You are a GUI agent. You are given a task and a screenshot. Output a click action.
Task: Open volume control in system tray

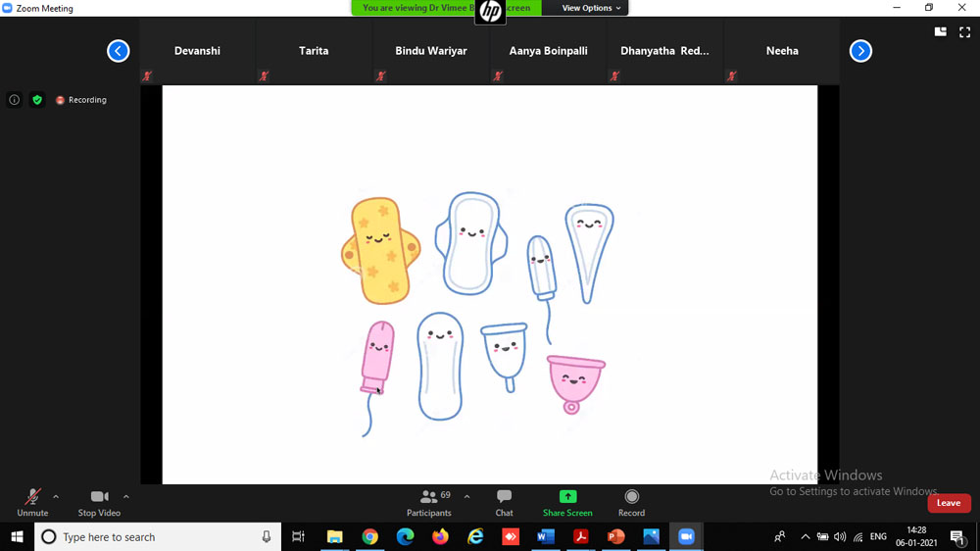pyautogui.click(x=840, y=536)
